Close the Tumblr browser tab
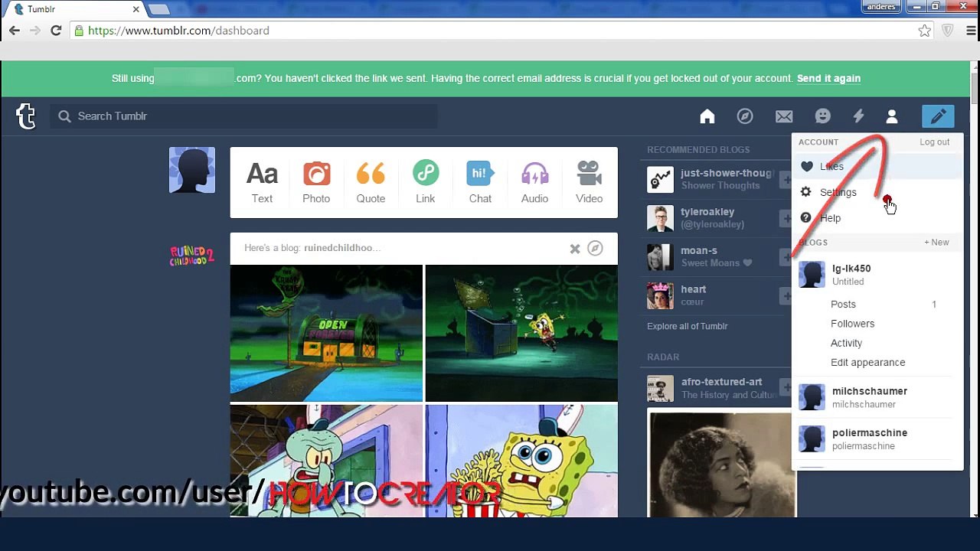This screenshot has width=980, height=551. pyautogui.click(x=136, y=9)
